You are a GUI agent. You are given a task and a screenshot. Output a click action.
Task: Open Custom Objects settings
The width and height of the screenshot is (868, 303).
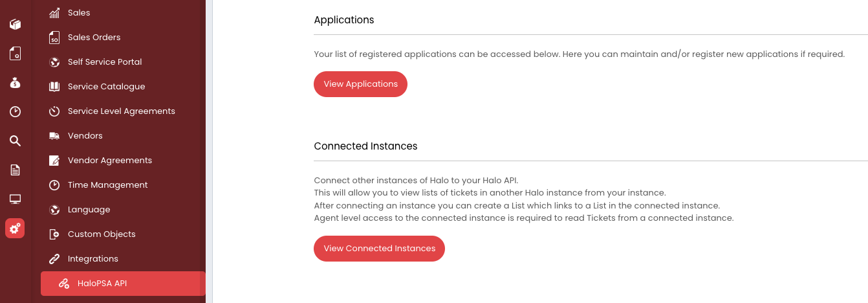pos(102,234)
